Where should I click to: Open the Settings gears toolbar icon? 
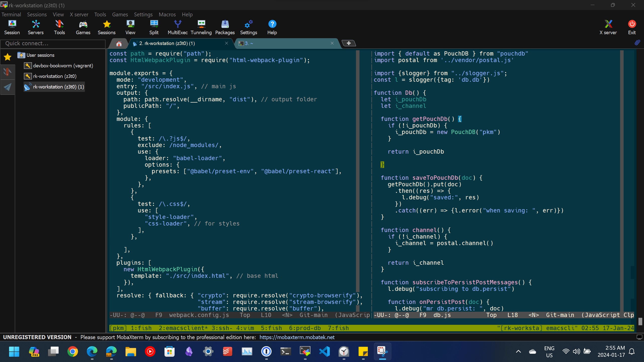[x=249, y=27]
